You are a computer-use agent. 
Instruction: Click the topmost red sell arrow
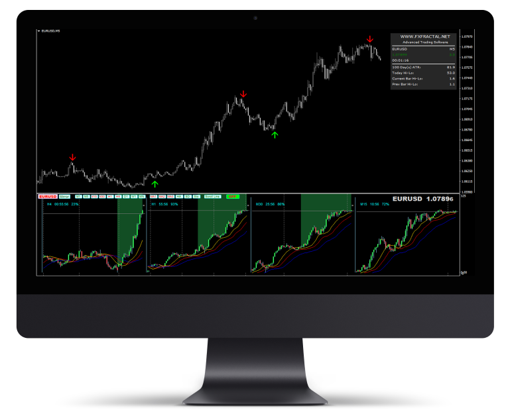pos(370,39)
